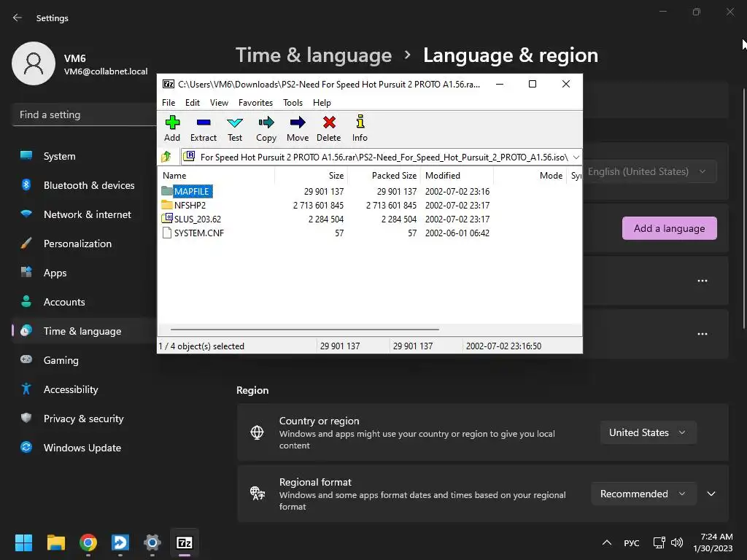The height and width of the screenshot is (560, 747).
Task: Open the Help menu
Action: tap(322, 102)
